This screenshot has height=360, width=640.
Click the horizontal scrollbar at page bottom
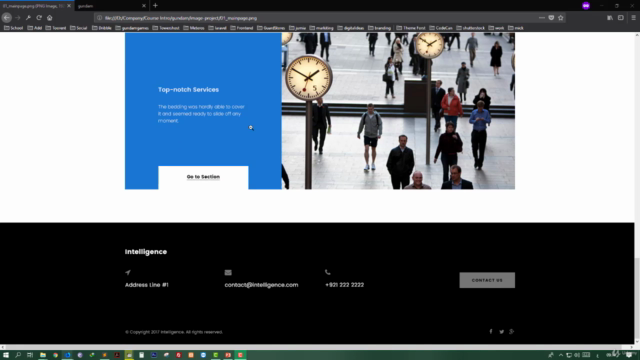[x=317, y=347]
